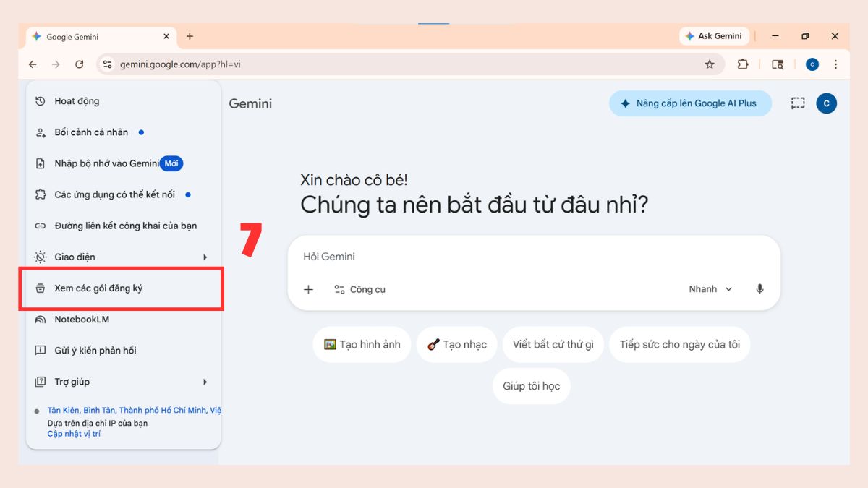Click the Công cụ tools button

359,289
